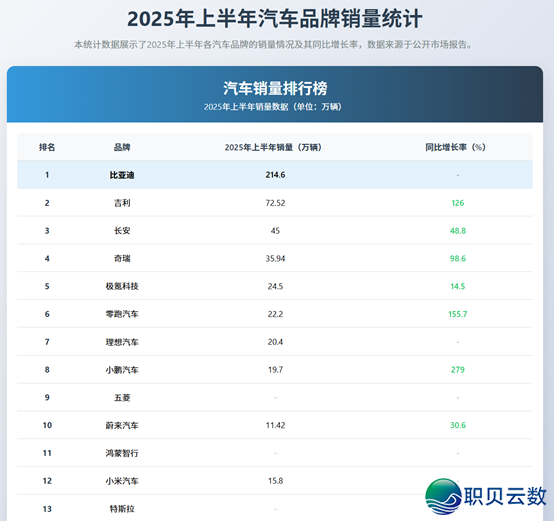Click rank number 9 beside 五菱

click(47, 398)
